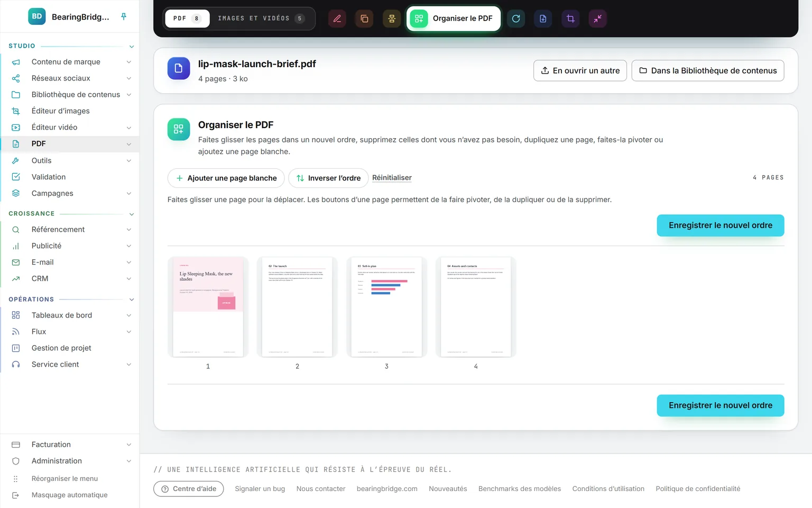Click En ouvrir un autre button
This screenshot has width=812, height=508.
pos(580,70)
